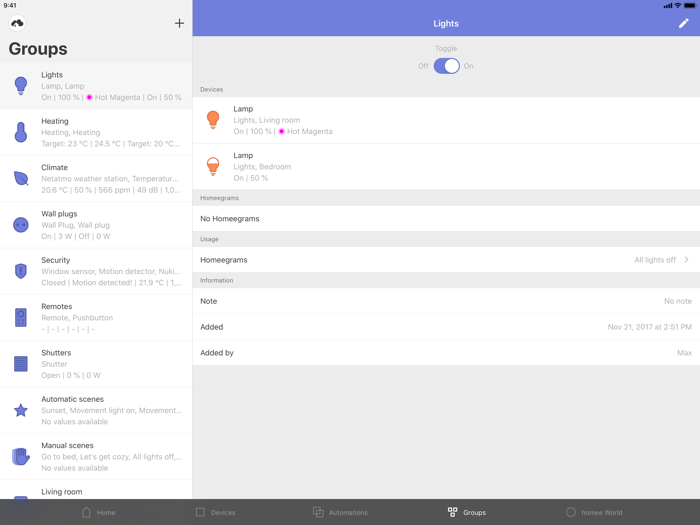
Task: Tap the All lights off value
Action: 655,260
